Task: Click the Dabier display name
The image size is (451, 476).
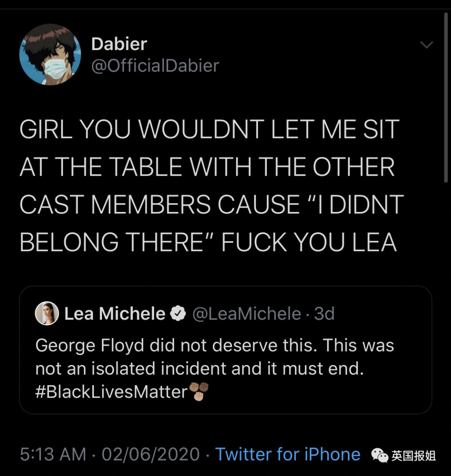Action: [x=119, y=44]
